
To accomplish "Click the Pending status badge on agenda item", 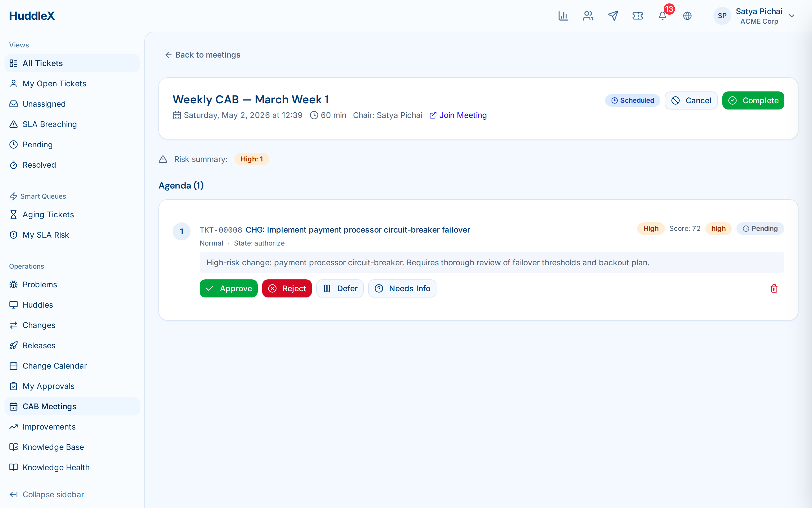I will pyautogui.click(x=760, y=229).
